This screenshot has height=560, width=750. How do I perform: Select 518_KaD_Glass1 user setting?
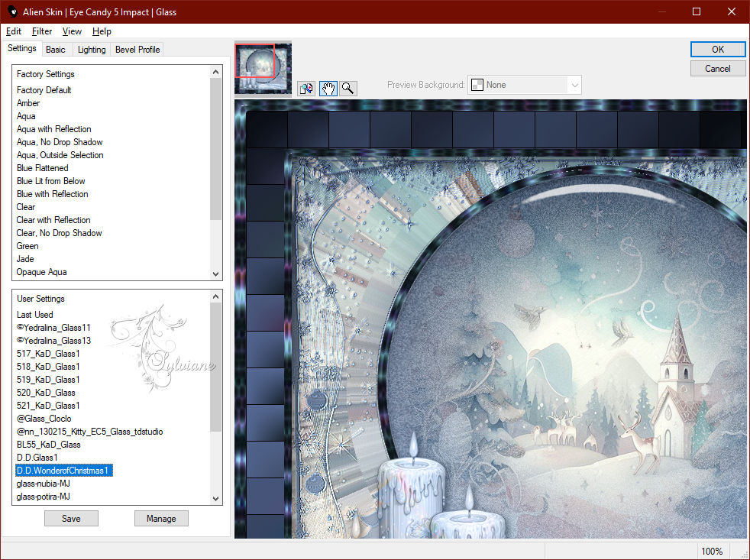tap(48, 366)
